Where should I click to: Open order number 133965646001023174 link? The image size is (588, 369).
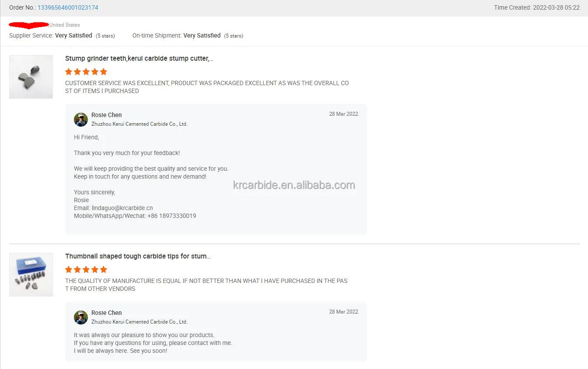coord(68,7)
